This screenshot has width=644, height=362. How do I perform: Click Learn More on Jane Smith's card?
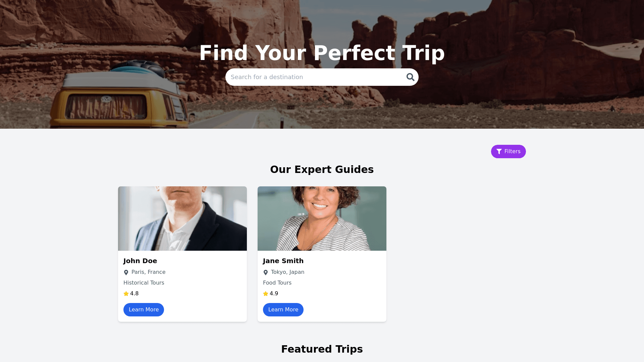283,310
